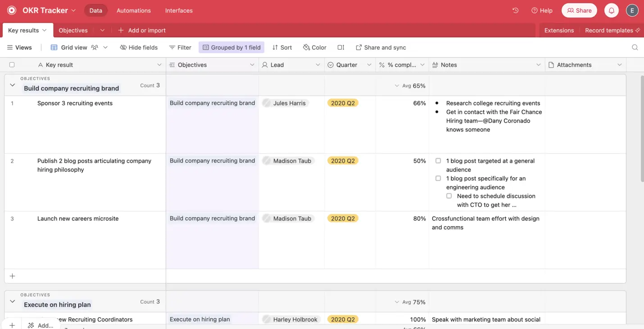Click the search magnifier icon
Screen dimensions: 644x329
tap(635, 47)
